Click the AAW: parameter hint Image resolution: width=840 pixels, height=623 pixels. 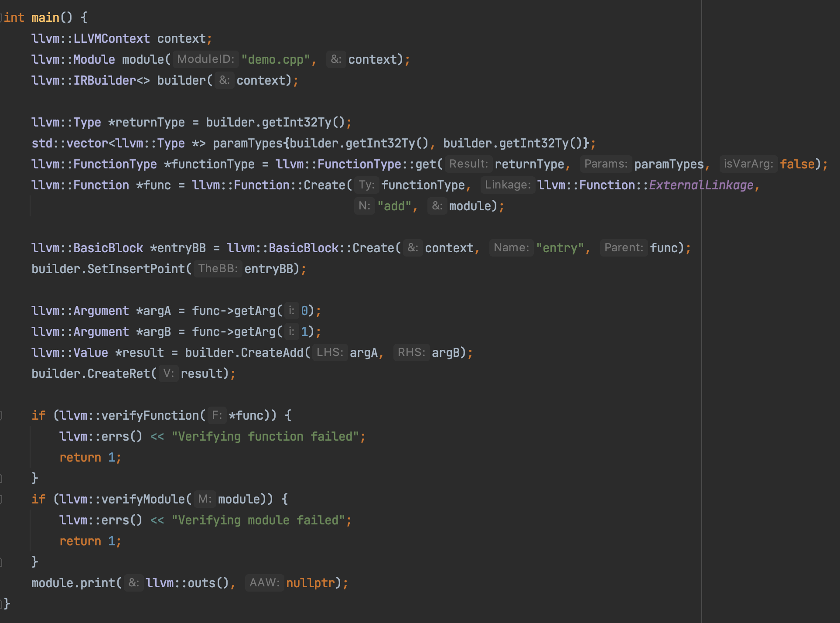264,582
